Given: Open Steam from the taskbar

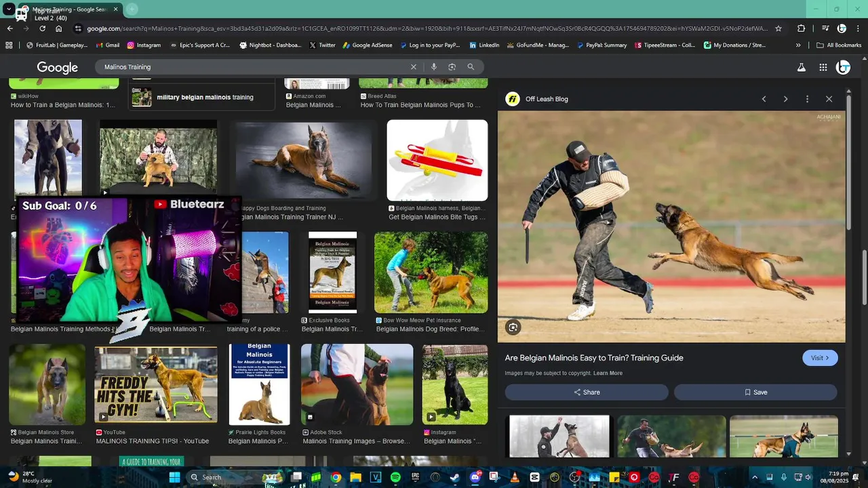Looking at the screenshot, I should coord(455,477).
